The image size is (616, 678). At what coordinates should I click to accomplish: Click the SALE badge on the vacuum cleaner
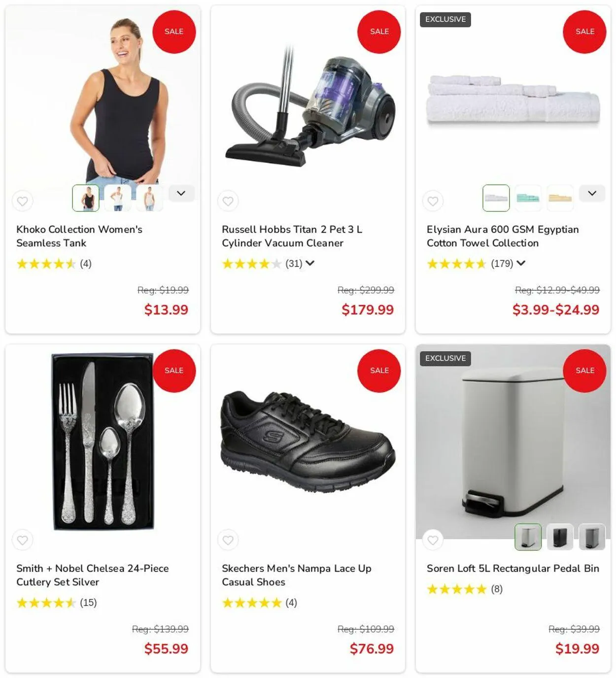pyautogui.click(x=379, y=32)
